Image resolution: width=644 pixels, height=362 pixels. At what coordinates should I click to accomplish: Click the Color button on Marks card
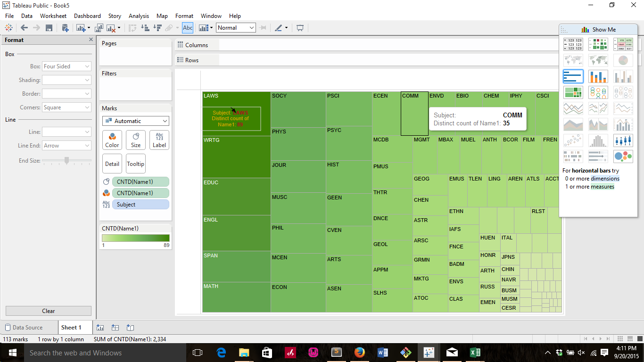(x=112, y=140)
